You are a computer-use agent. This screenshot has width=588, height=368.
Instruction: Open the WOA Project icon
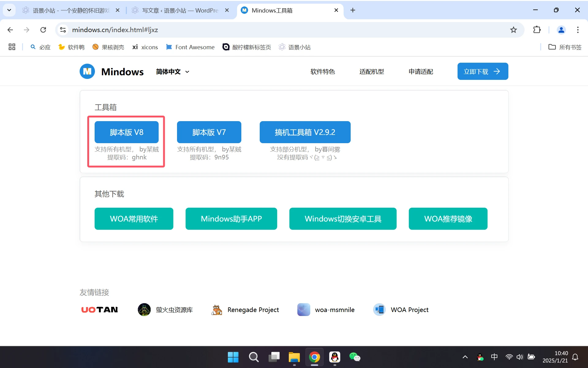379,309
